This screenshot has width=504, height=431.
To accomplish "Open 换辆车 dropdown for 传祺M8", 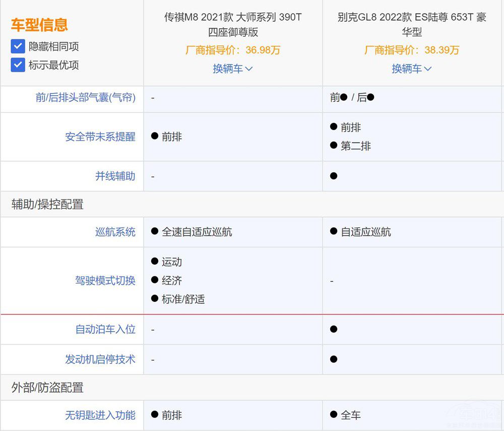I will pos(232,69).
